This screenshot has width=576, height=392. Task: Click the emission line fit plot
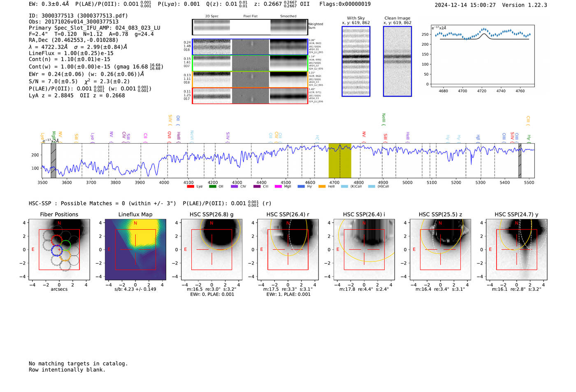(x=482, y=56)
